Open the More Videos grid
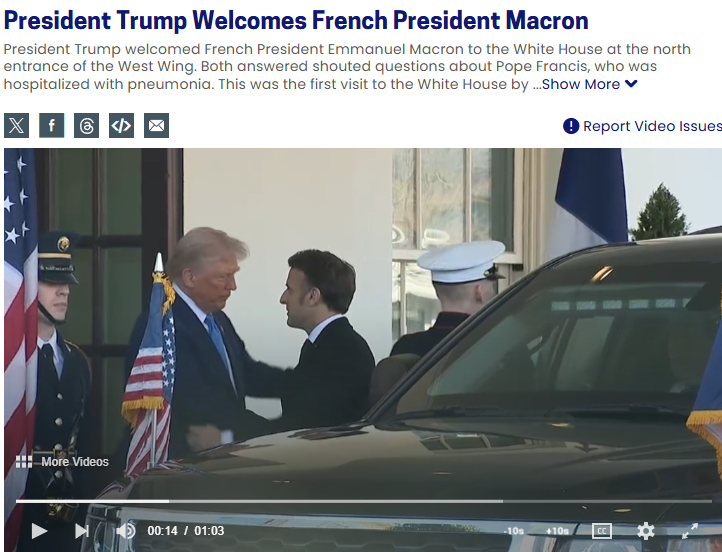The width and height of the screenshot is (722, 552). click(x=62, y=462)
